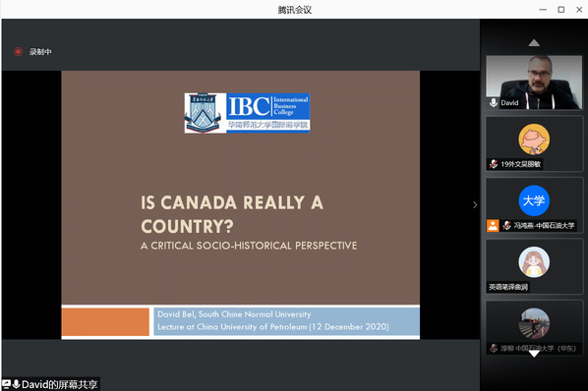The width and height of the screenshot is (588, 391).
Task: Click the microphone icon beside David的屏幕共享
Action: pyautogui.click(x=16, y=384)
